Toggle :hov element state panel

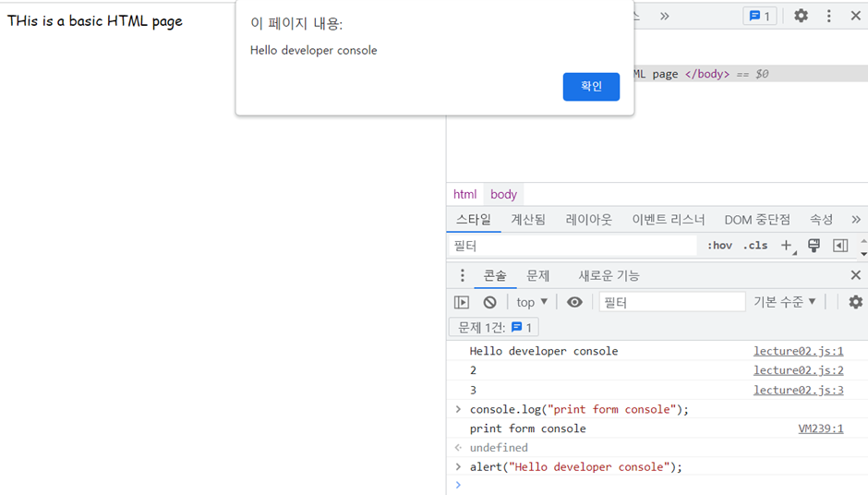coord(719,246)
